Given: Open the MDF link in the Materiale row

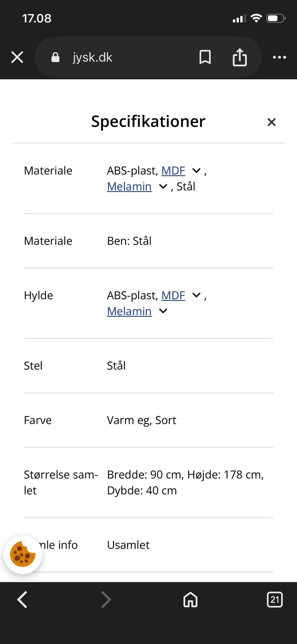Looking at the screenshot, I should [x=173, y=171].
